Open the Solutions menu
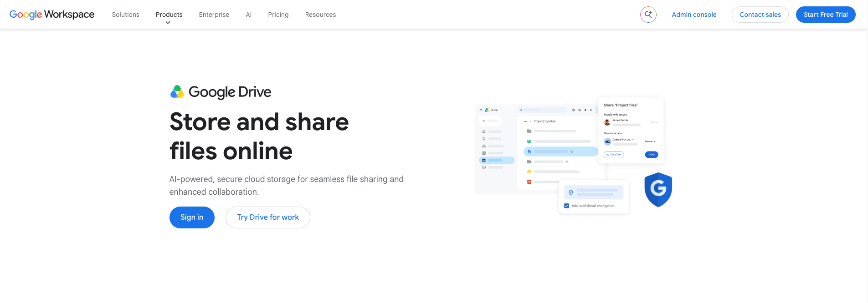The height and width of the screenshot is (303, 868). pos(126,15)
